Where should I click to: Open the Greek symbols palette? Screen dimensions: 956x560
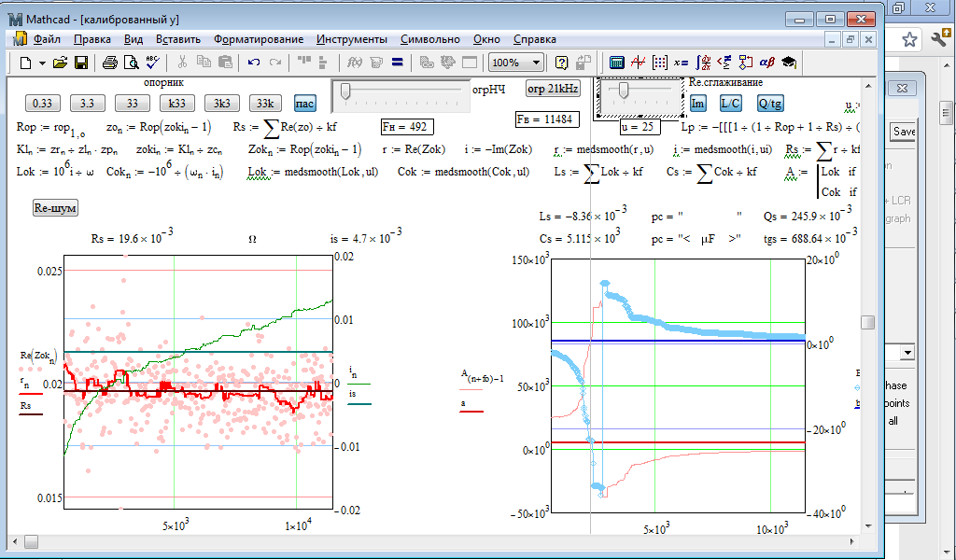(x=766, y=63)
